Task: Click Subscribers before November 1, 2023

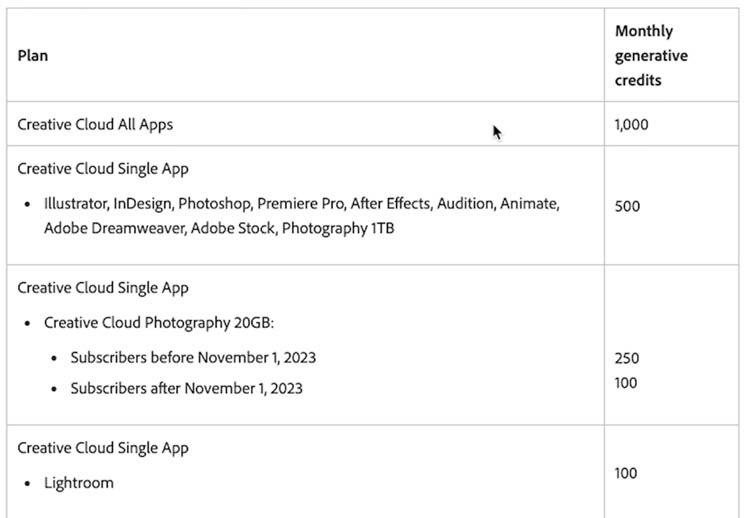Action: [193, 358]
